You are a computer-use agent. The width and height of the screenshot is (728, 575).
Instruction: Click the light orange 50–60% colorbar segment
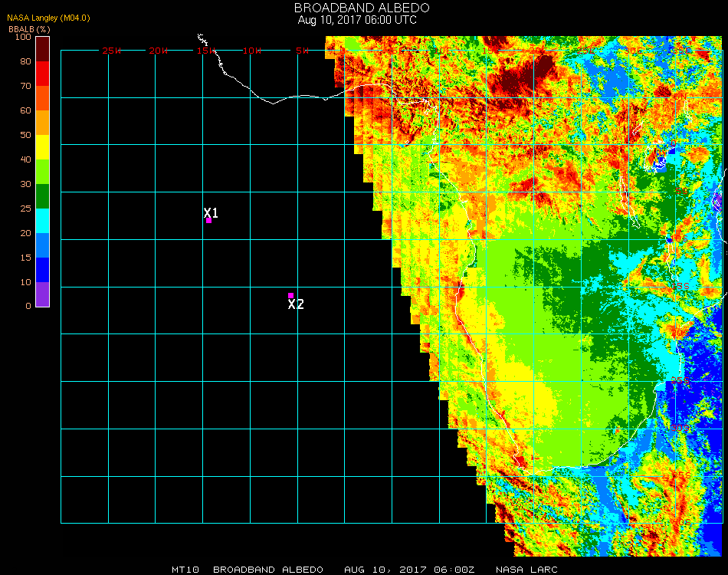tap(43, 123)
